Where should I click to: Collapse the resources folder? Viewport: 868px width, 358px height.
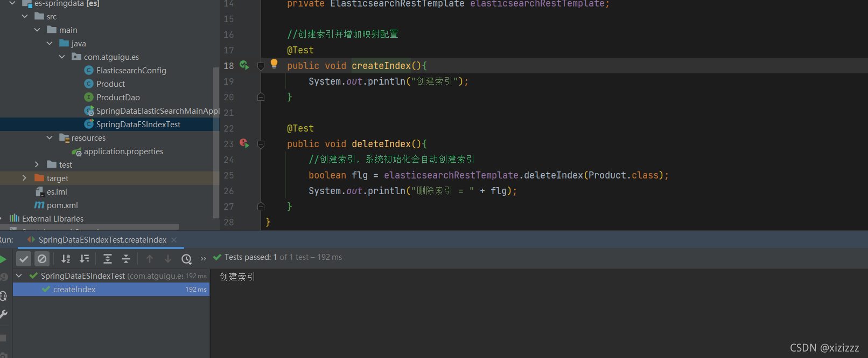[50, 137]
